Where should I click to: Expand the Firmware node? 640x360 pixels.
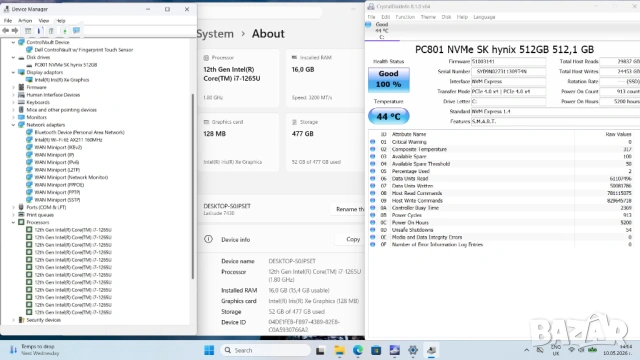pos(13,87)
